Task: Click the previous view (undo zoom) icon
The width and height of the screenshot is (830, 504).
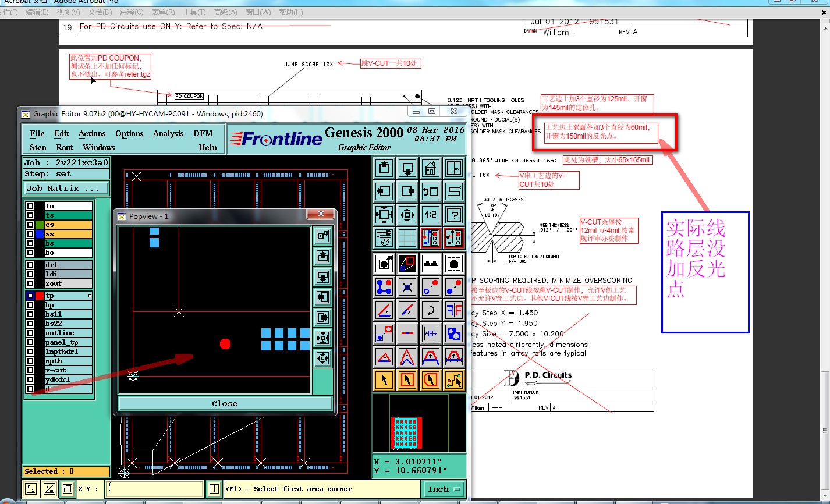Action: [x=431, y=191]
